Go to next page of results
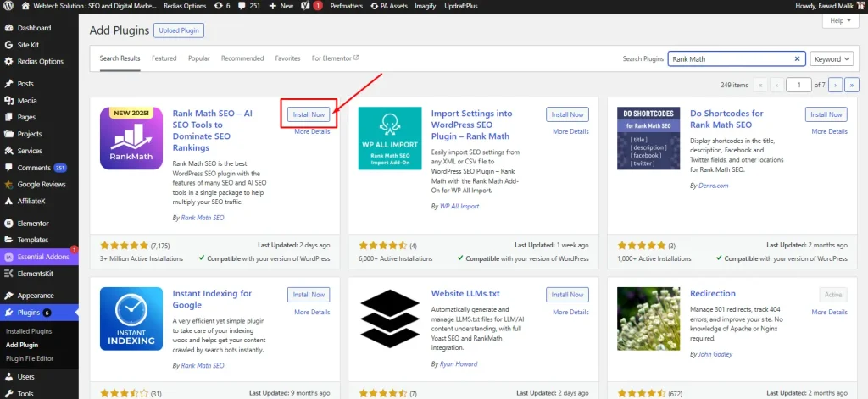This screenshot has height=399, width=868. 835,85
